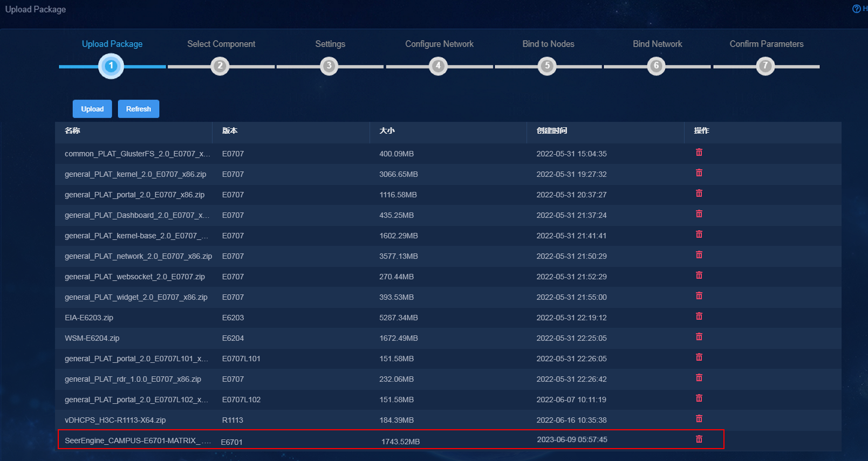The width and height of the screenshot is (868, 461).
Task: Go to step 5 Bind to Nodes
Action: point(548,44)
